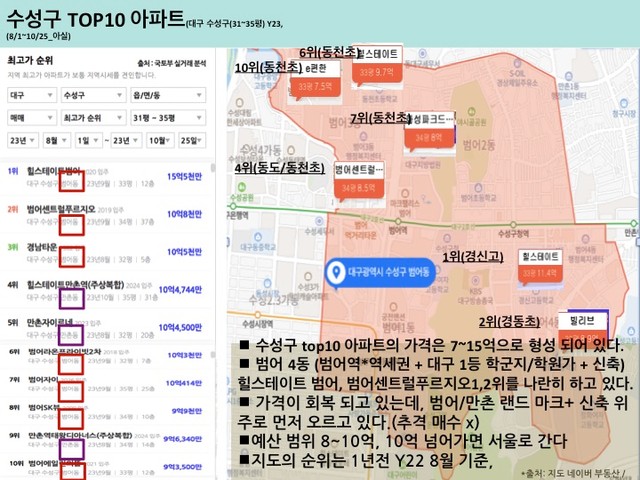
Task: Open the 읍/면/동 dropdown
Action: (x=168, y=95)
